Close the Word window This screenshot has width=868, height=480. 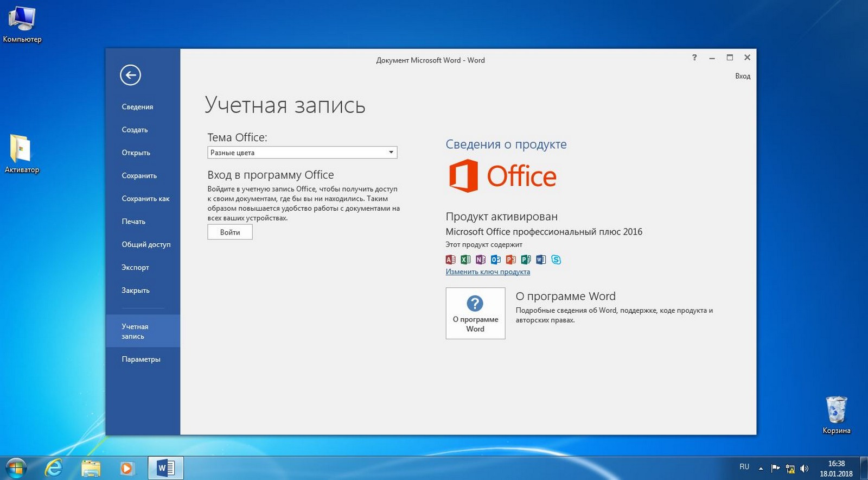point(747,58)
